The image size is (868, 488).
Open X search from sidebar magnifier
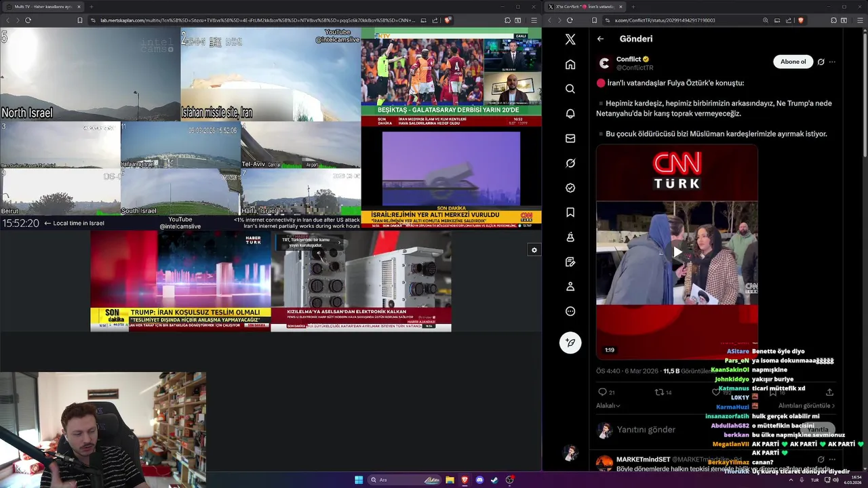[570, 89]
